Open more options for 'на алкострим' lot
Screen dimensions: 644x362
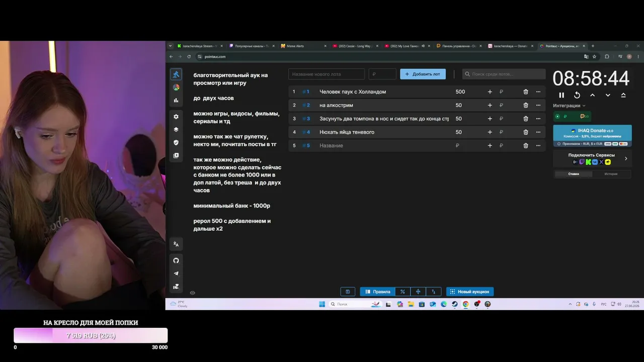click(538, 105)
